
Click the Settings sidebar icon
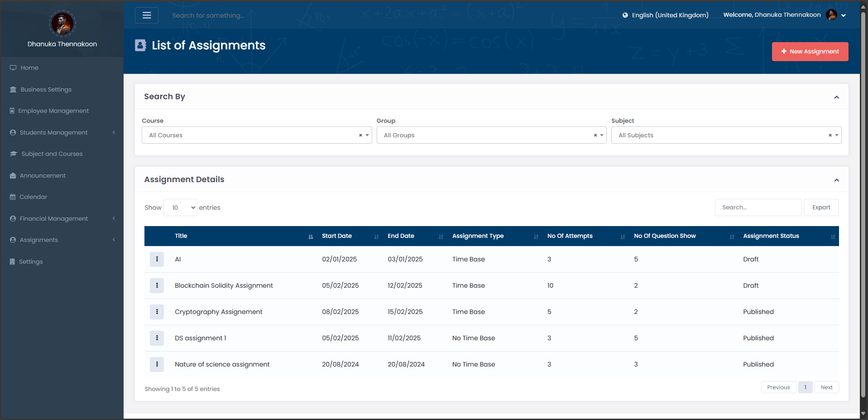[x=12, y=262]
